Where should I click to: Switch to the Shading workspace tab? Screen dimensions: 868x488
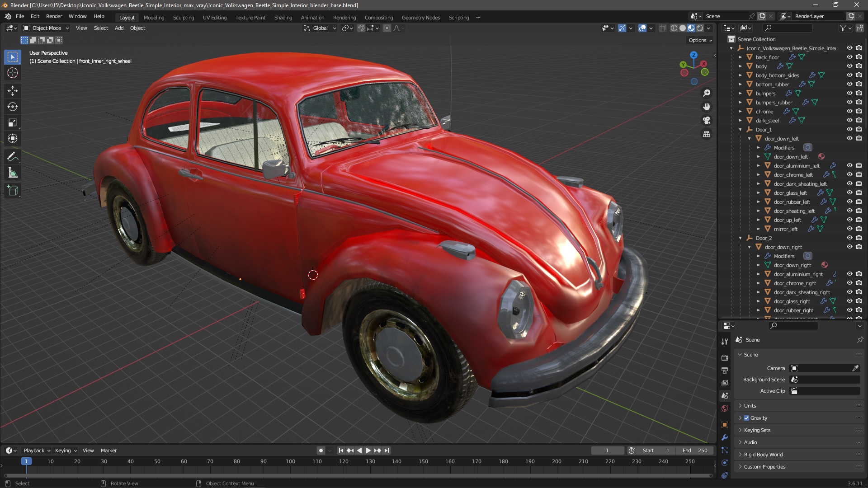(x=283, y=18)
